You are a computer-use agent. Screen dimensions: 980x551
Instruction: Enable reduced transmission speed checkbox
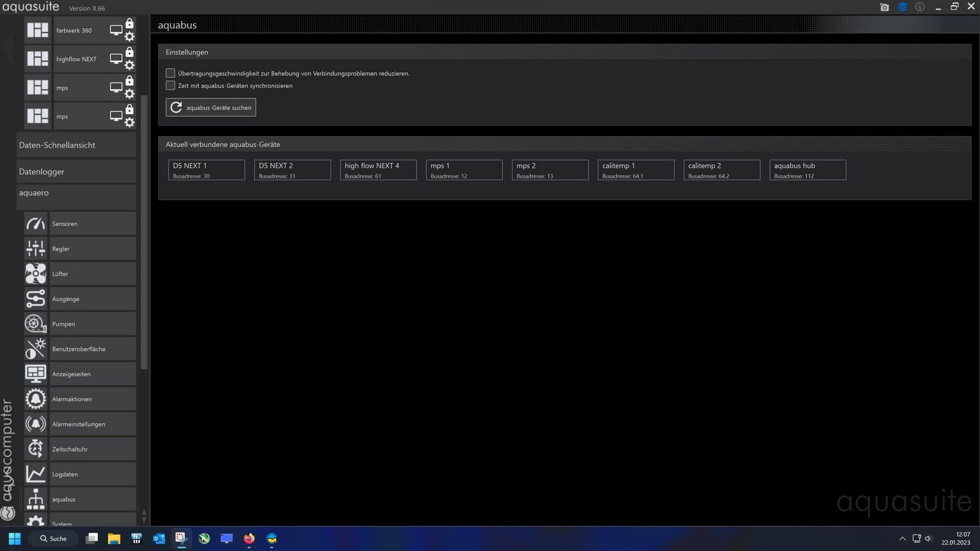[x=170, y=73]
